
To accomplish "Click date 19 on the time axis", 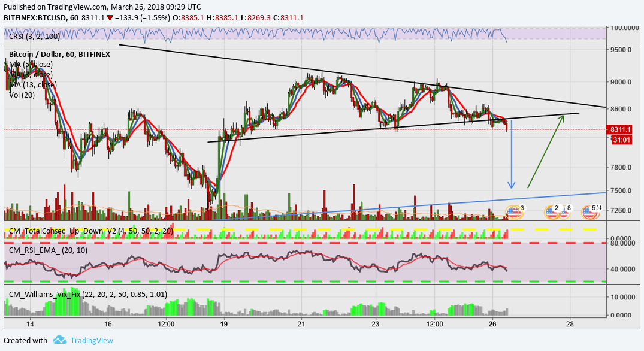I will coord(223,324).
